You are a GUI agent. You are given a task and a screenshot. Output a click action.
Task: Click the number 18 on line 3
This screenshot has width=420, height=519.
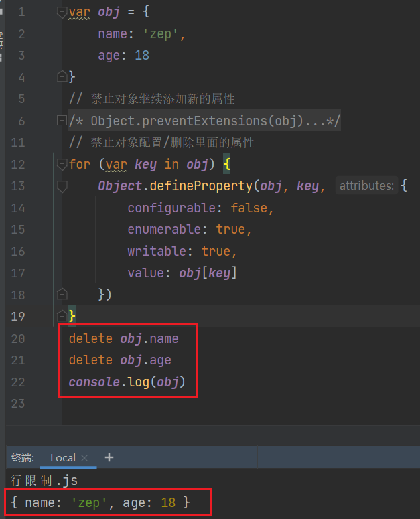point(142,56)
